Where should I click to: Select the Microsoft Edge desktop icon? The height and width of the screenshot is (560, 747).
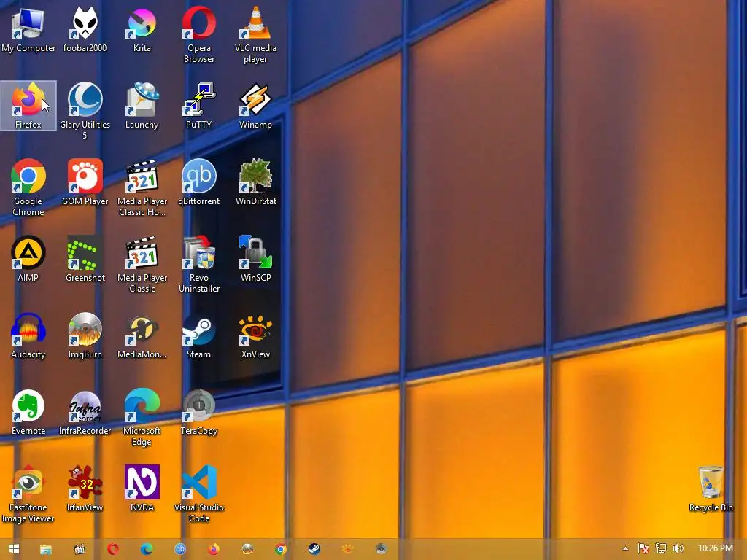coord(142,418)
